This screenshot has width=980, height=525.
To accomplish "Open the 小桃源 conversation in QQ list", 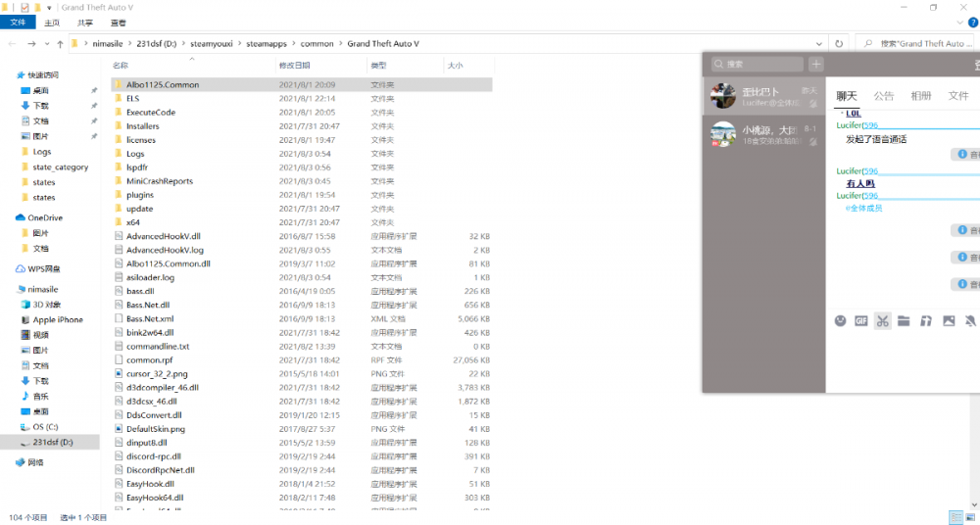I will (763, 134).
